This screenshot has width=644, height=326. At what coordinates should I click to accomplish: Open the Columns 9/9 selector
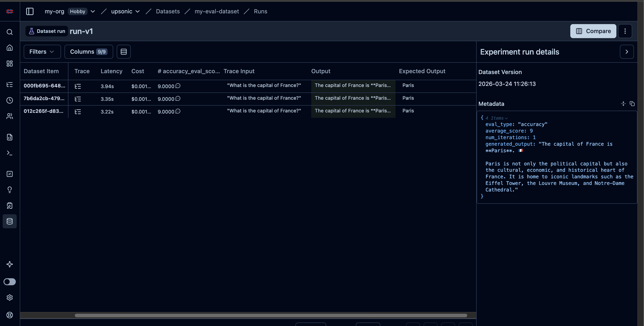[x=88, y=52]
